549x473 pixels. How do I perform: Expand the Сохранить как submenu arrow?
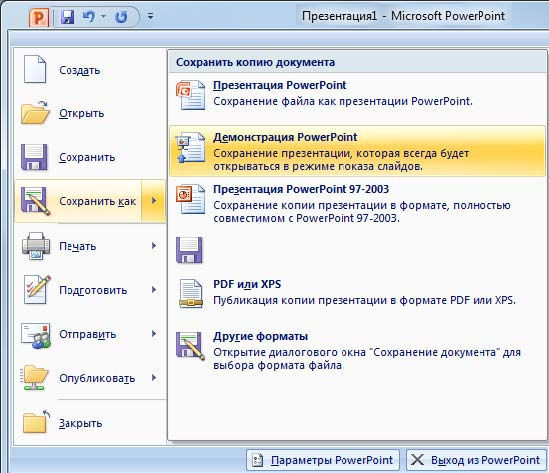153,201
